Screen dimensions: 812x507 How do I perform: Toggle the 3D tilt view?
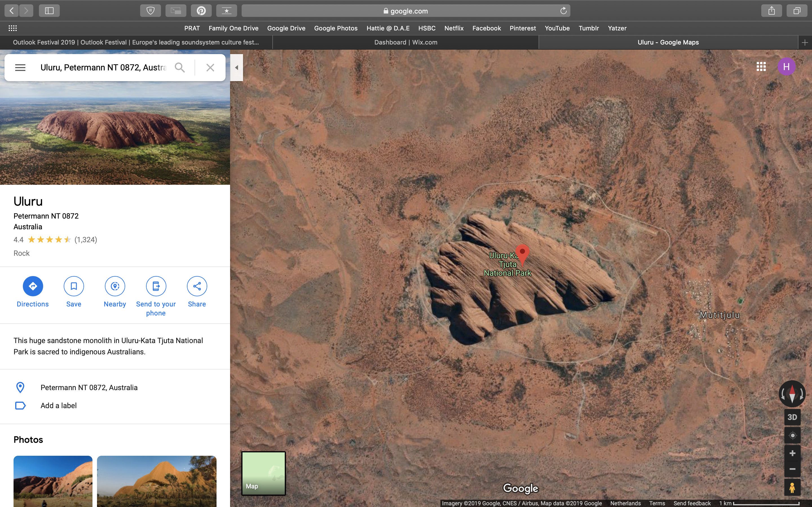(x=792, y=417)
